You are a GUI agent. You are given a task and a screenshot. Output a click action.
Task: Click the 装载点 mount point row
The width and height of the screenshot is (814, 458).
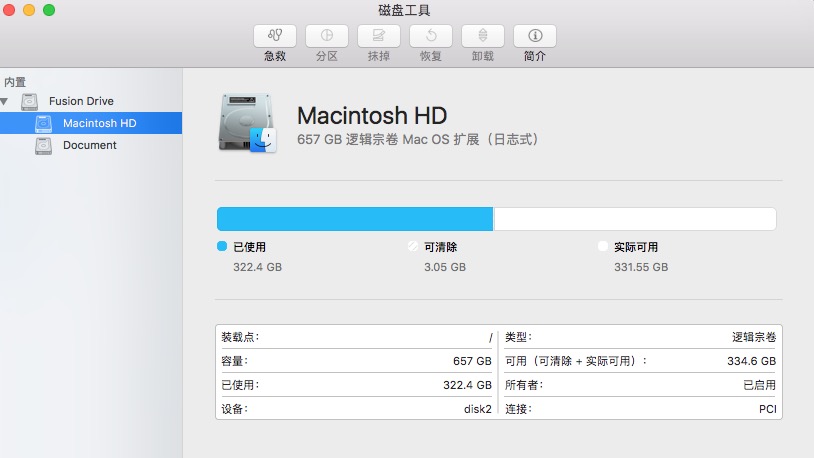tap(357, 337)
